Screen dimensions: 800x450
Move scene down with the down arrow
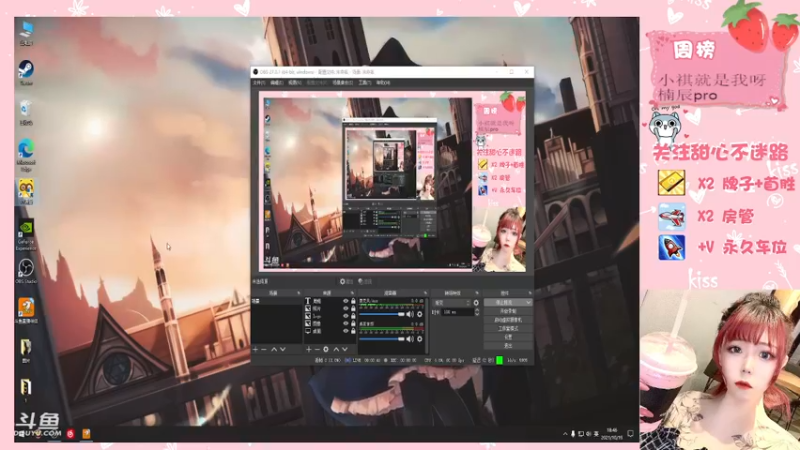(x=283, y=349)
